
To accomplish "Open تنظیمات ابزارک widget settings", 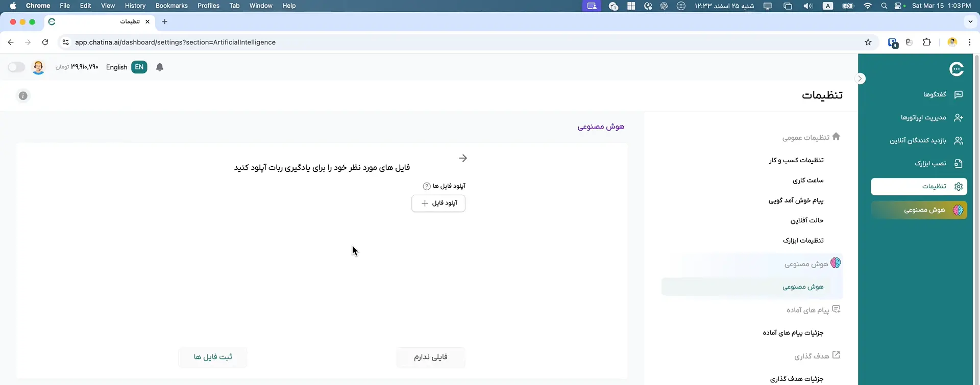I will (803, 241).
